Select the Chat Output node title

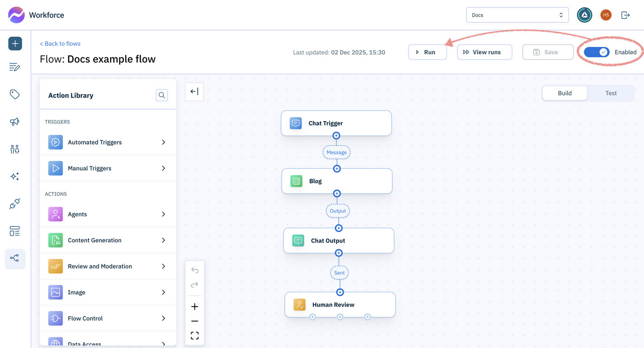tap(328, 241)
